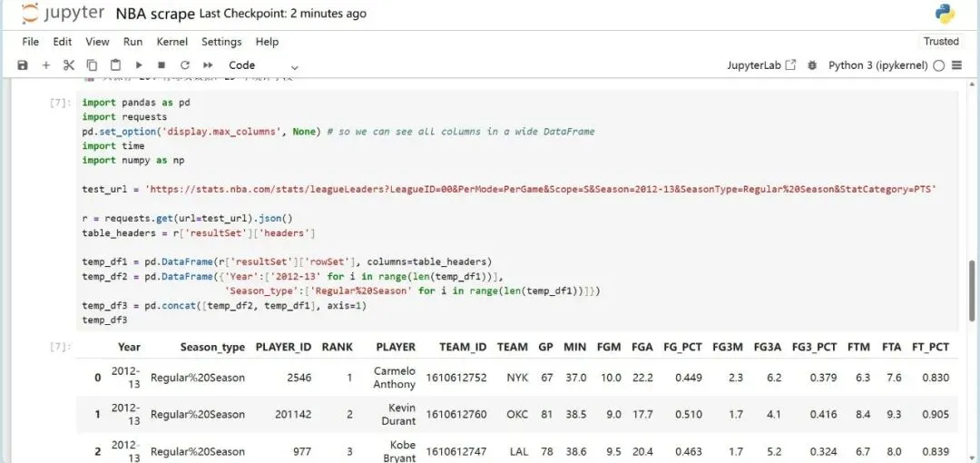Open the Edit menu
The width and height of the screenshot is (980, 463).
click(63, 41)
